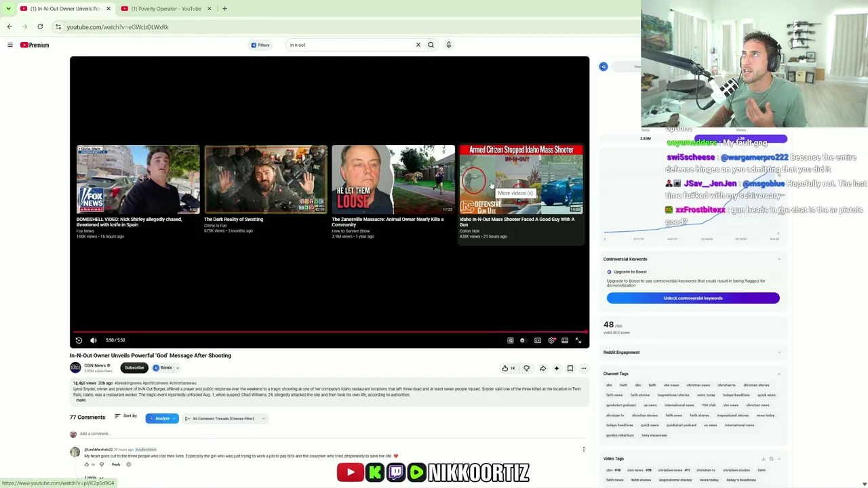868x488 pixels.
Task: Collapse the Controversial Keywords section
Action: tap(778, 259)
